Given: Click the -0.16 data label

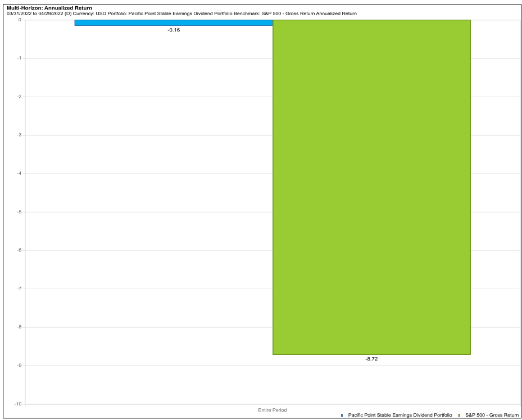Looking at the screenshot, I should click(174, 30).
